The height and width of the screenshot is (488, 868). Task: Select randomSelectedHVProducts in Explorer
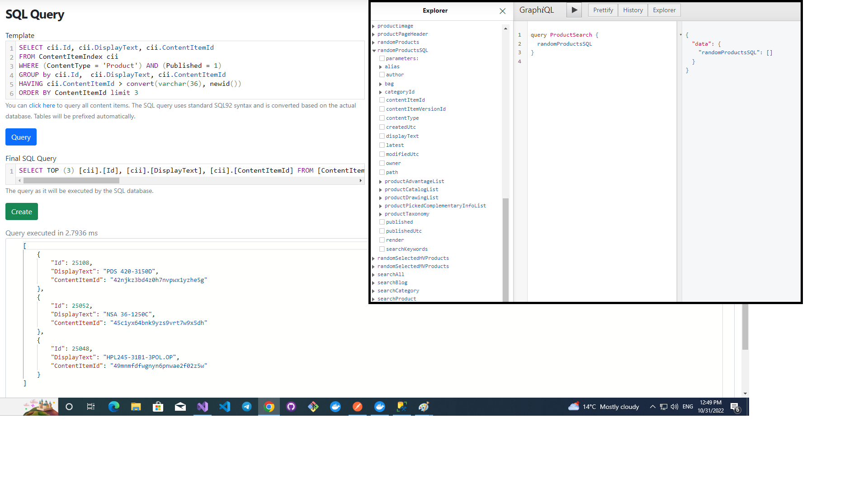(x=413, y=258)
